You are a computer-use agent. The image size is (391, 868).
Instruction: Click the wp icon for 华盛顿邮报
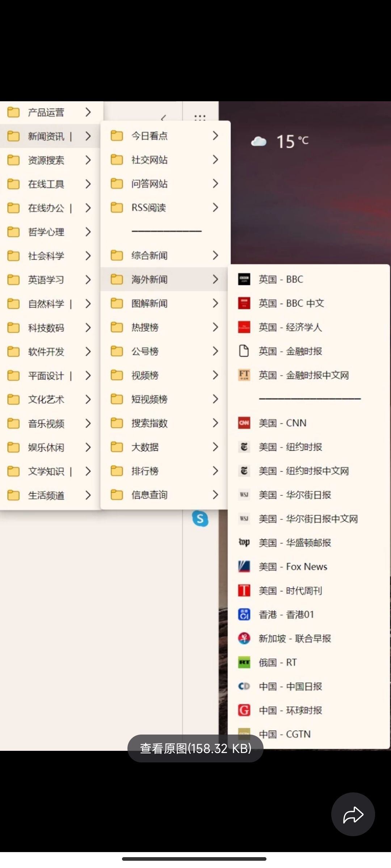click(244, 542)
